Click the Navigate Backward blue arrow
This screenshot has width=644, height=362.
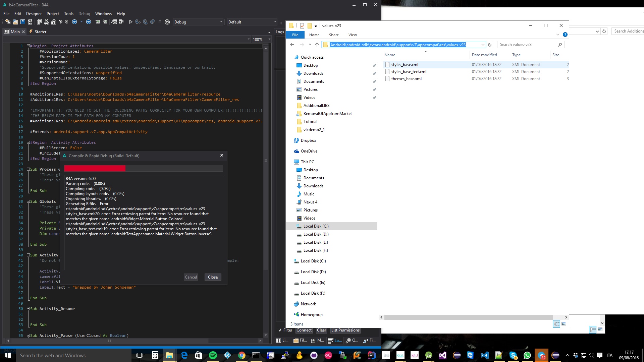pyautogui.click(x=74, y=22)
